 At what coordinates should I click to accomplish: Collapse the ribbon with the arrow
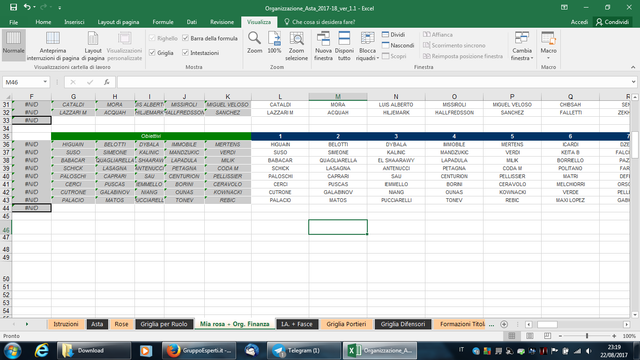(633, 67)
